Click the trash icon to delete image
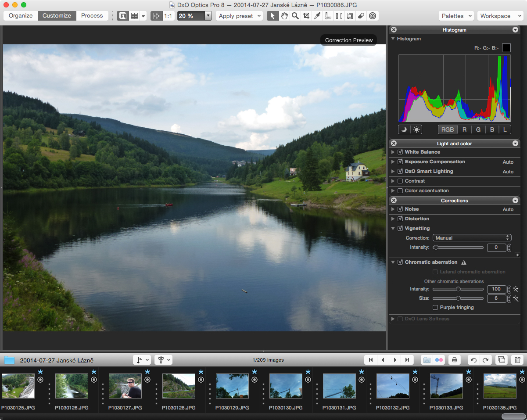 point(517,360)
